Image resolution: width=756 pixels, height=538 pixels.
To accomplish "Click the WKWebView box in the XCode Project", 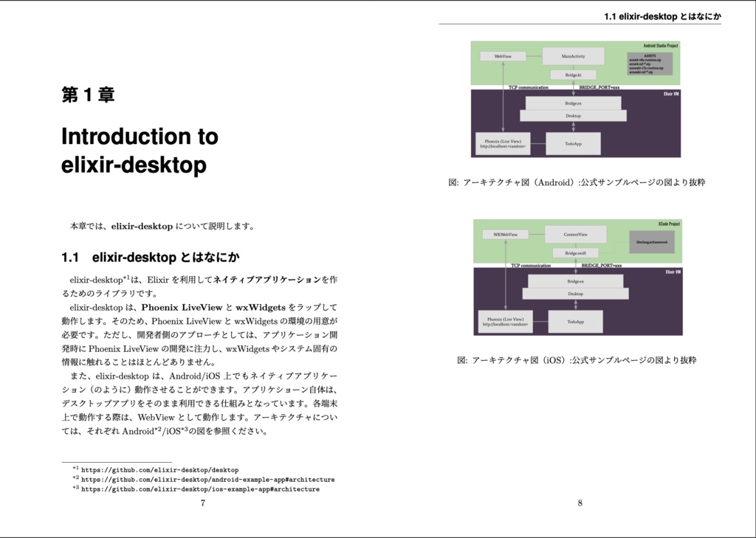I will 504,233.
